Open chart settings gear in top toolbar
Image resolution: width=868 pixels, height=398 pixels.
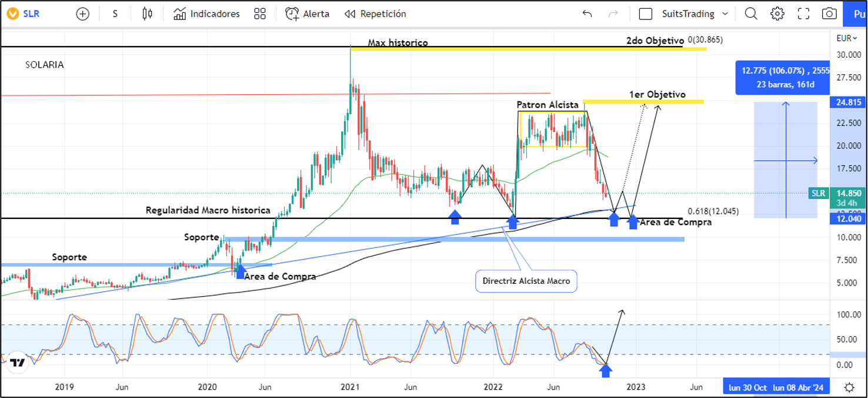pyautogui.click(x=777, y=14)
